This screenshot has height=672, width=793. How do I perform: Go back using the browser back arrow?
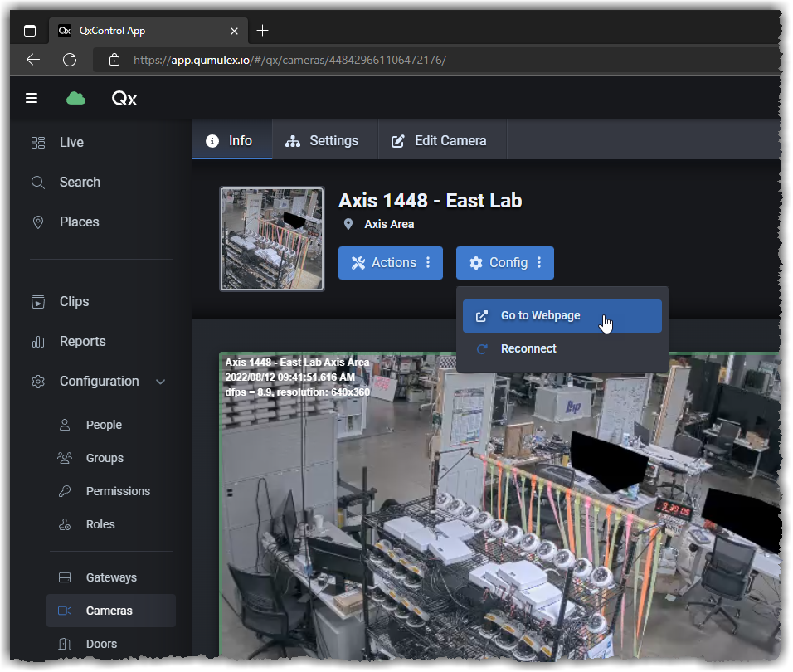click(x=33, y=60)
